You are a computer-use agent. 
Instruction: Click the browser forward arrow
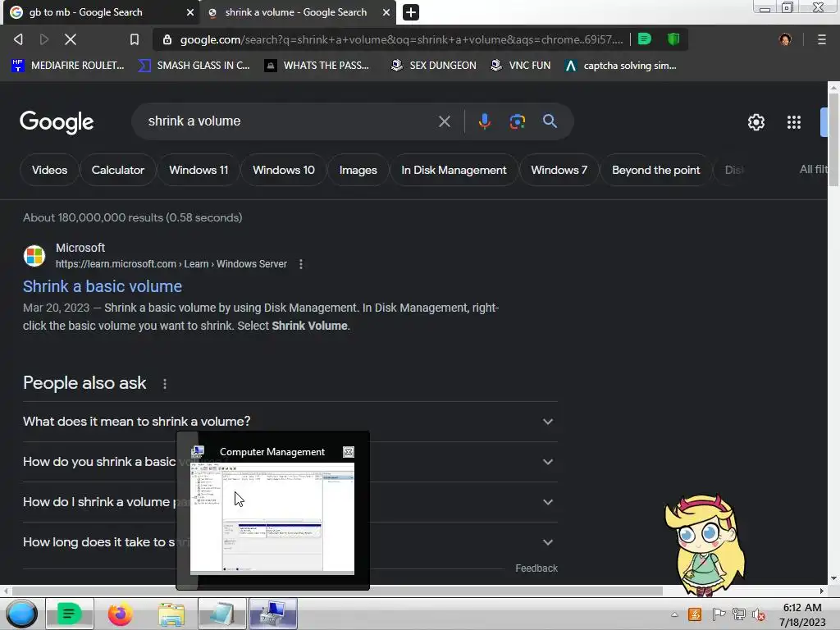[x=44, y=39]
